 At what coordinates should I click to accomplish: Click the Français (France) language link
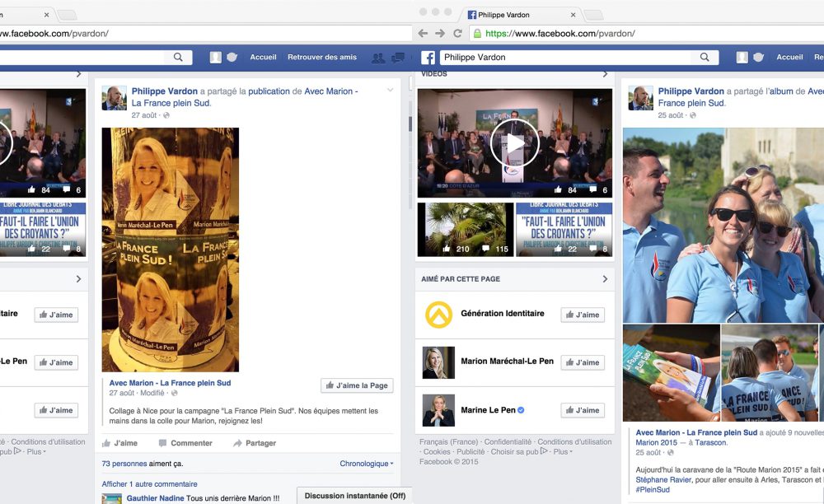coord(449,442)
